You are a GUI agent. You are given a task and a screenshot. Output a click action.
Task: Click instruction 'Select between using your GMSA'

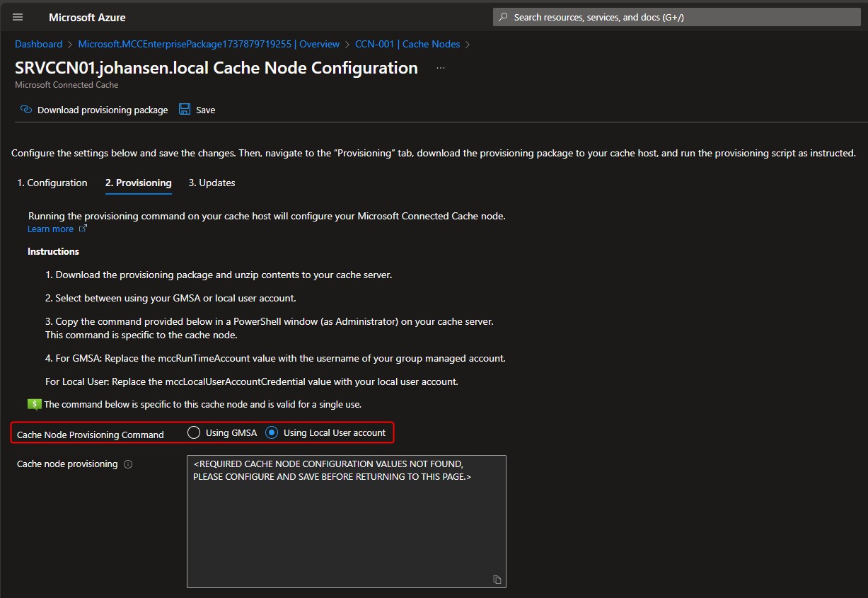[170, 298]
